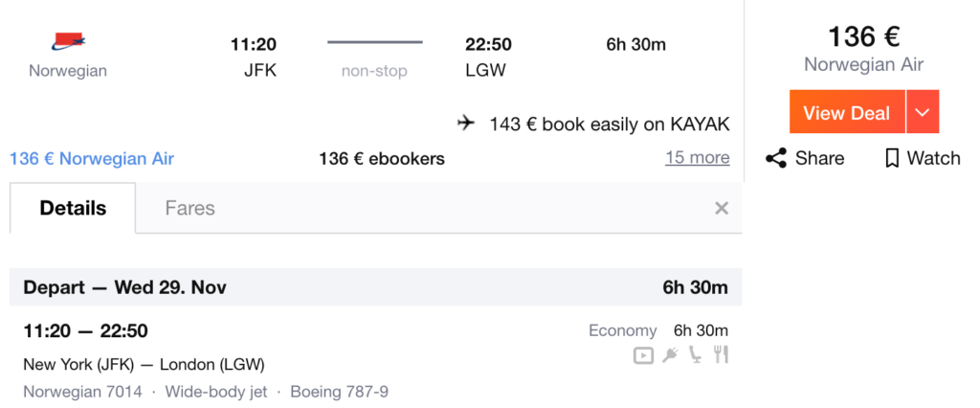Click the 136 € headline price

(x=864, y=36)
